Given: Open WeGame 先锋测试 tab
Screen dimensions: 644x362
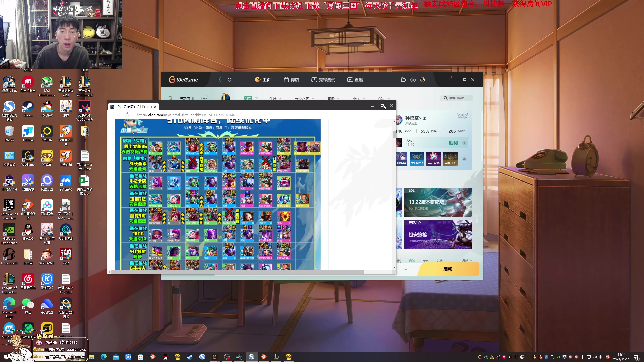Looking at the screenshot, I should (x=323, y=80).
